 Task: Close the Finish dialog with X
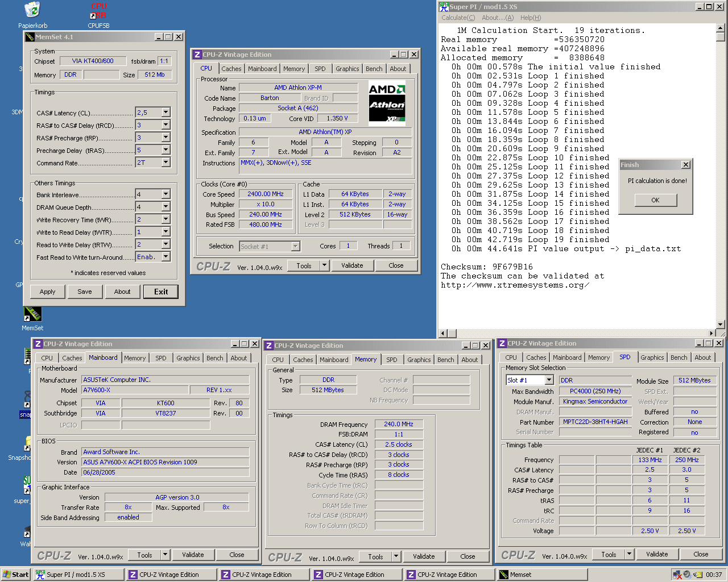pos(686,165)
